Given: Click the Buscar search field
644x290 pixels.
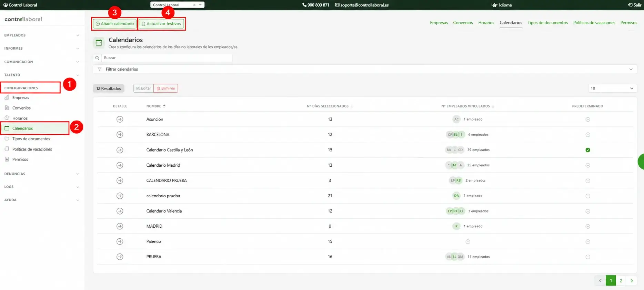Looking at the screenshot, I should click(167, 58).
